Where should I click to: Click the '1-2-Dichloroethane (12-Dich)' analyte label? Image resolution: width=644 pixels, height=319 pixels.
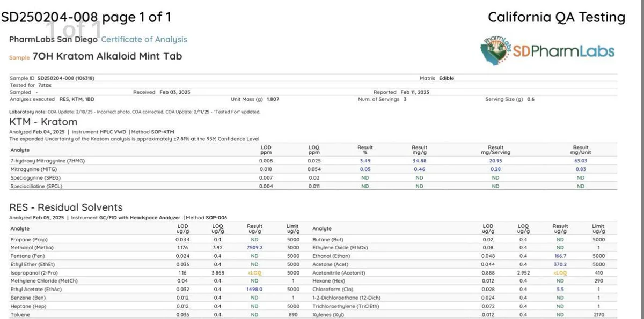tap(347, 298)
